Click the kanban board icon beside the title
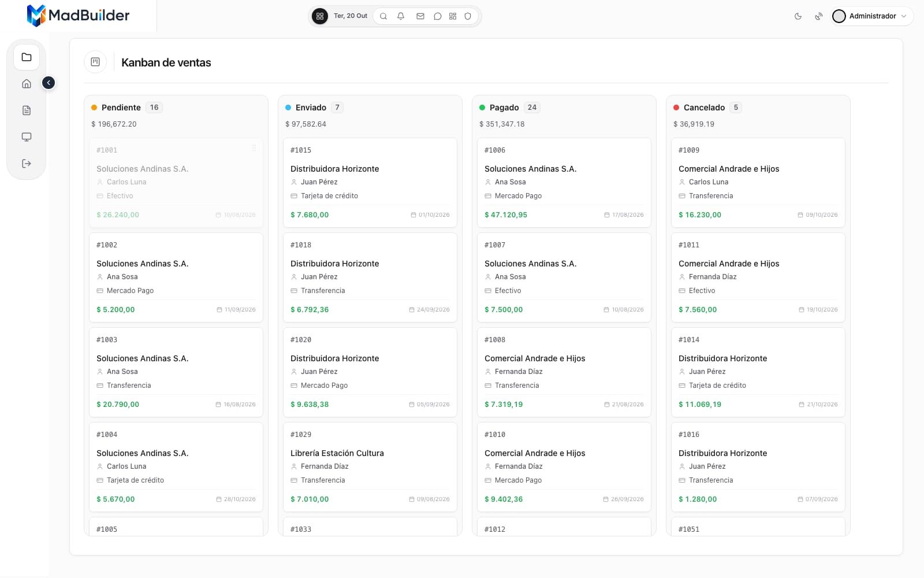 coord(96,62)
